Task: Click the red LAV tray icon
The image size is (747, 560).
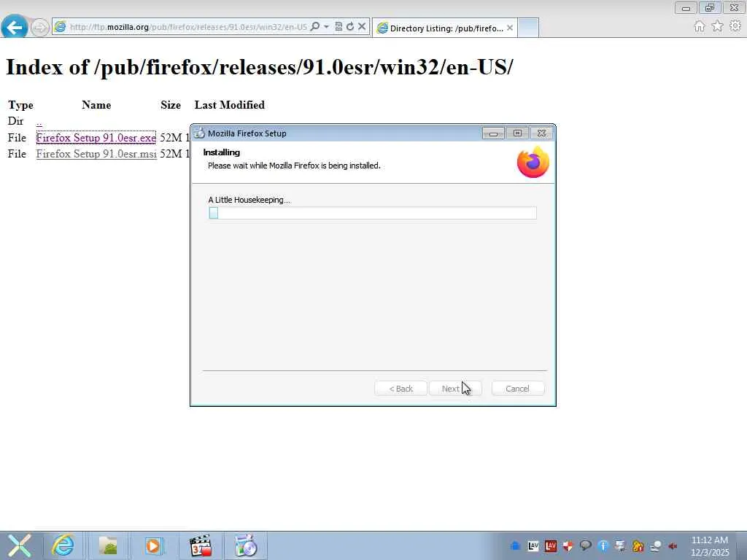Action: [x=551, y=546]
